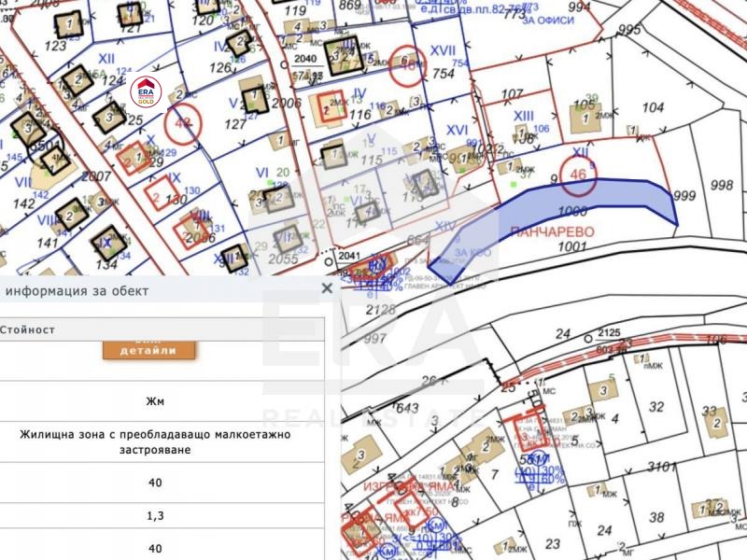Viewport: 747px width, 560px height.
Task: Click the red circle marked 48
Action: pyautogui.click(x=183, y=124)
